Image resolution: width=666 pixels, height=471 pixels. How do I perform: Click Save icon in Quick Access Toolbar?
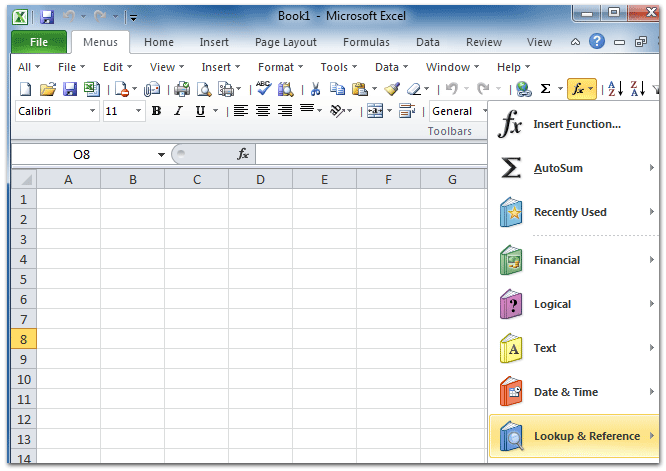tap(47, 17)
